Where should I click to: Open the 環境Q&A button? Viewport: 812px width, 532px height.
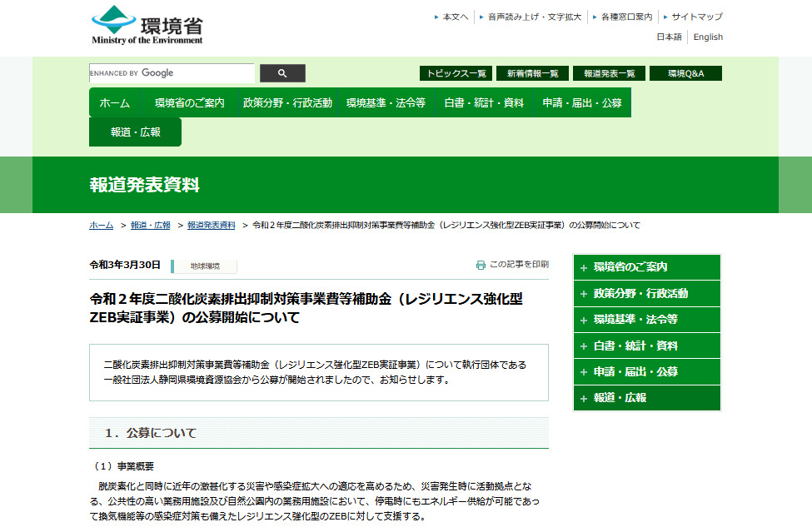[685, 73]
